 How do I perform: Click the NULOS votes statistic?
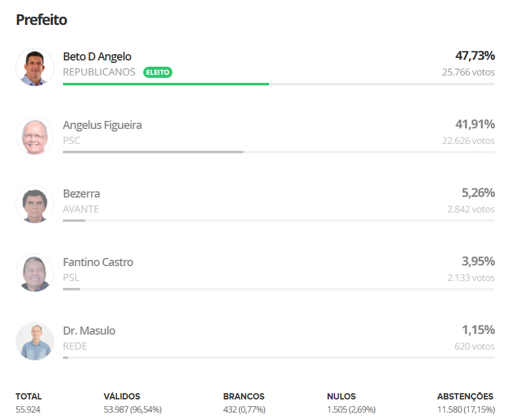(x=351, y=403)
